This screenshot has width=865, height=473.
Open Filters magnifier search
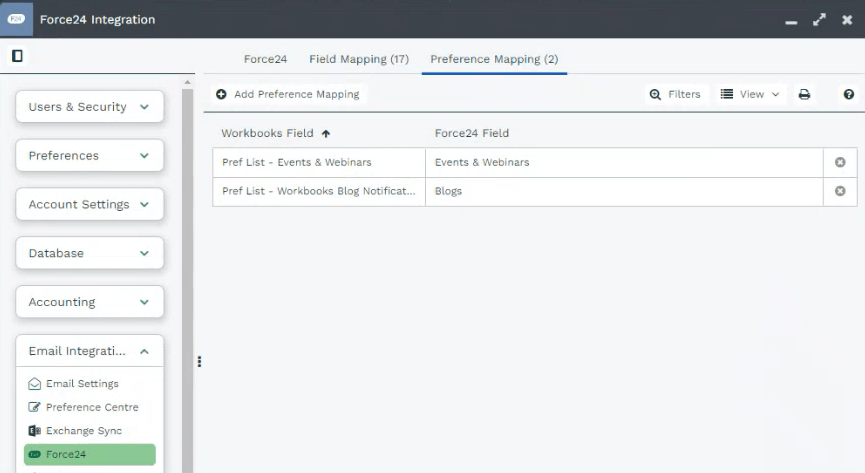[655, 94]
